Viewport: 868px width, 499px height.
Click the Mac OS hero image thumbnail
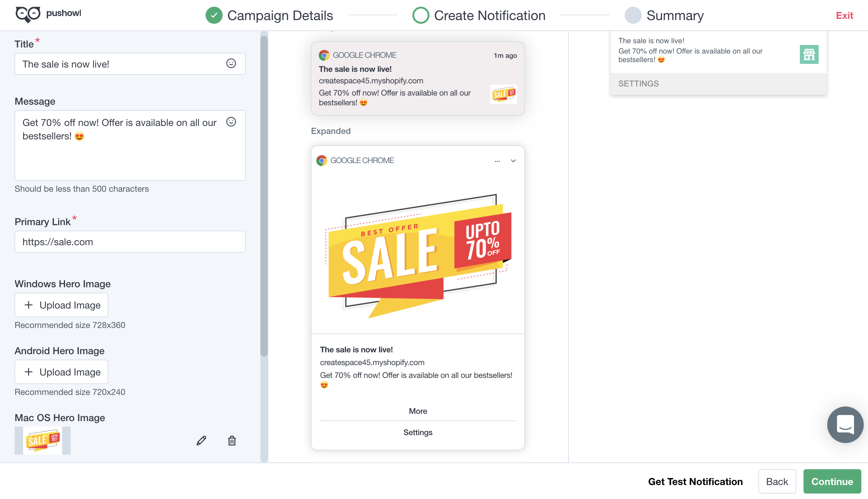coord(43,441)
